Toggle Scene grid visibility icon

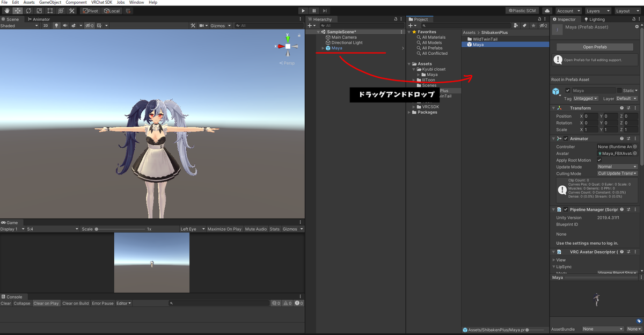point(100,26)
